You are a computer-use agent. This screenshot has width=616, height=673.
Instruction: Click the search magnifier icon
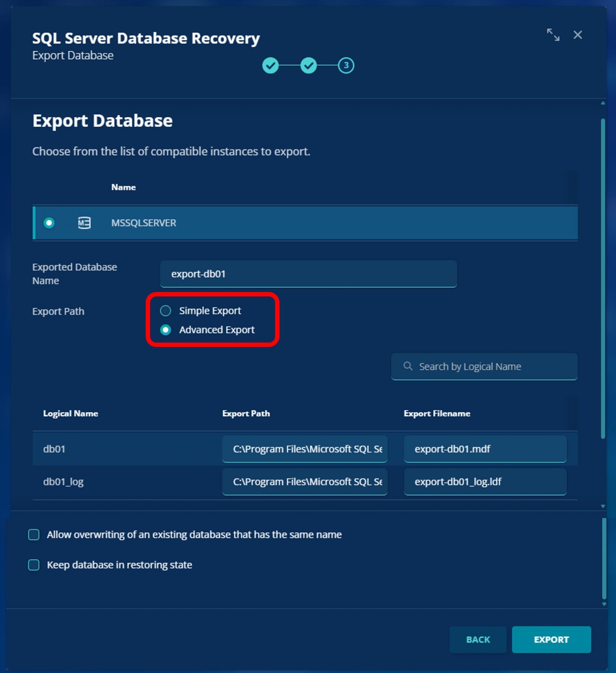tap(408, 366)
